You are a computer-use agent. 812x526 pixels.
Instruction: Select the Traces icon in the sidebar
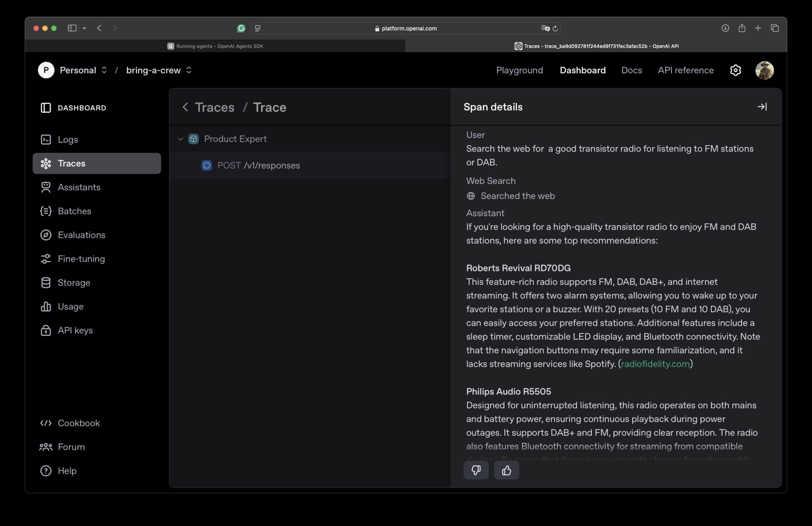pos(46,163)
